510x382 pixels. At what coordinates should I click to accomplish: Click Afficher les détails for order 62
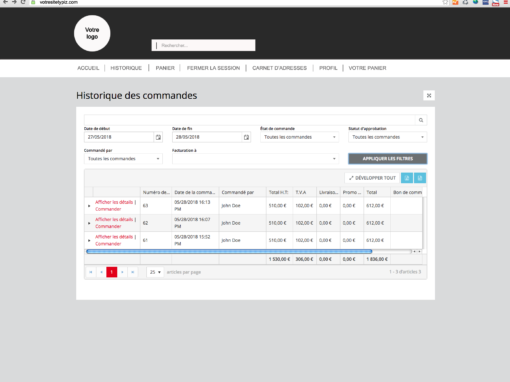(x=114, y=220)
